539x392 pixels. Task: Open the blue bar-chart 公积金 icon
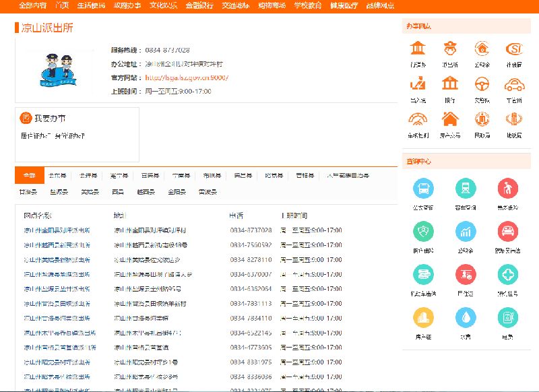466,231
